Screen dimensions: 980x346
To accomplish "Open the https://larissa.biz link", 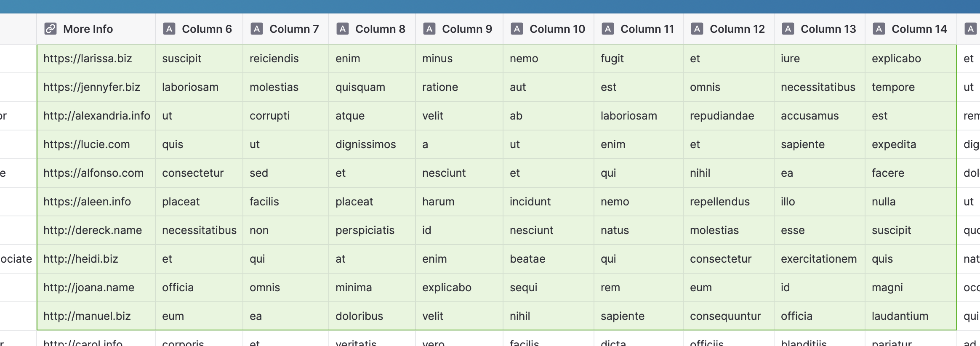I will pos(88,59).
